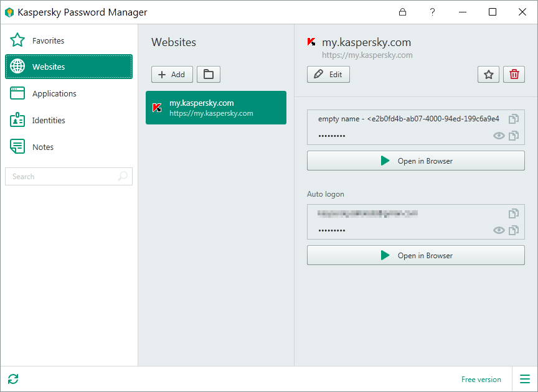Image resolution: width=538 pixels, height=392 pixels.
Task: Click inside the Search field
Action: [x=62, y=176]
